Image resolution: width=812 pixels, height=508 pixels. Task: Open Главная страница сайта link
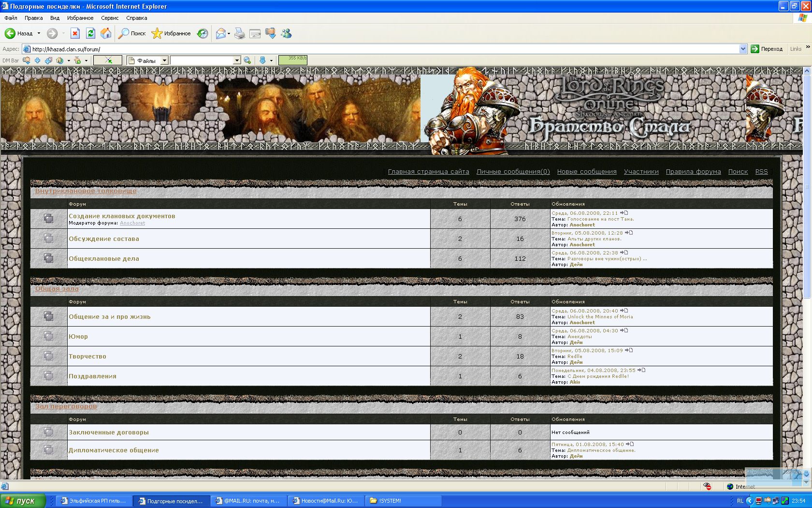pos(429,172)
